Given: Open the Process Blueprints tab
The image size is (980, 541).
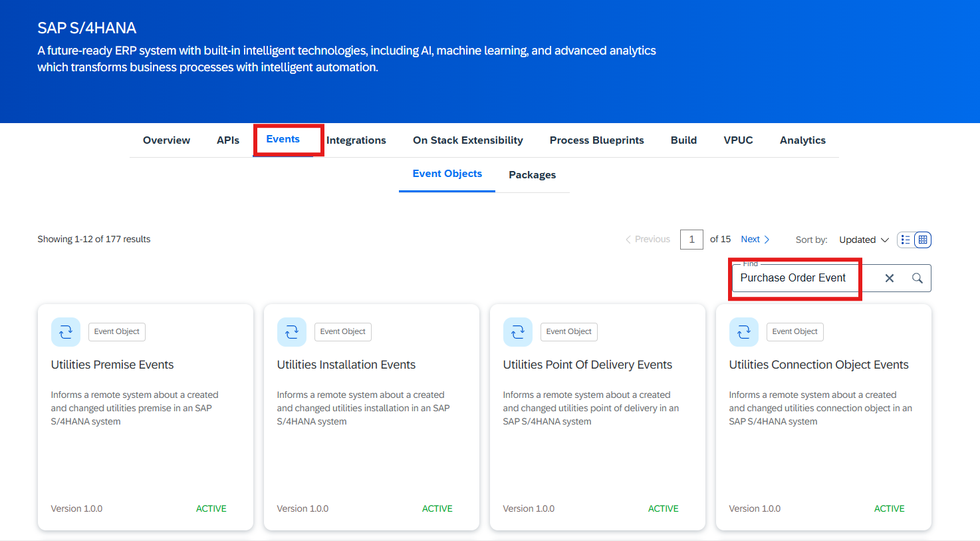Looking at the screenshot, I should tap(597, 140).
